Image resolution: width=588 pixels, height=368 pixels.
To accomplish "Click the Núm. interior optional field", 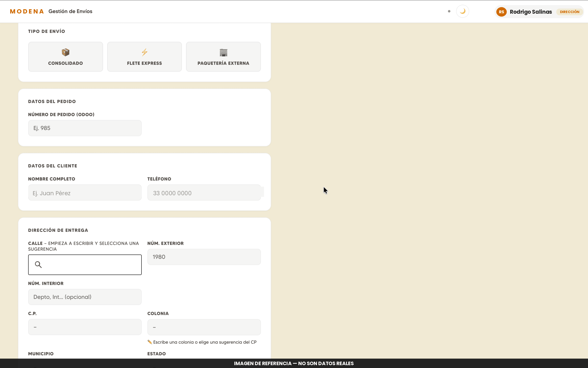I will point(85,297).
